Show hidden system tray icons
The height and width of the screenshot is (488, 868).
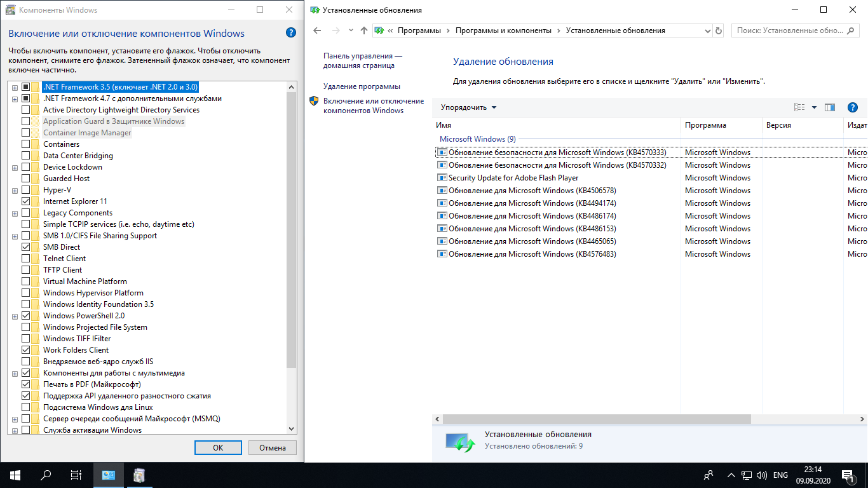point(731,475)
